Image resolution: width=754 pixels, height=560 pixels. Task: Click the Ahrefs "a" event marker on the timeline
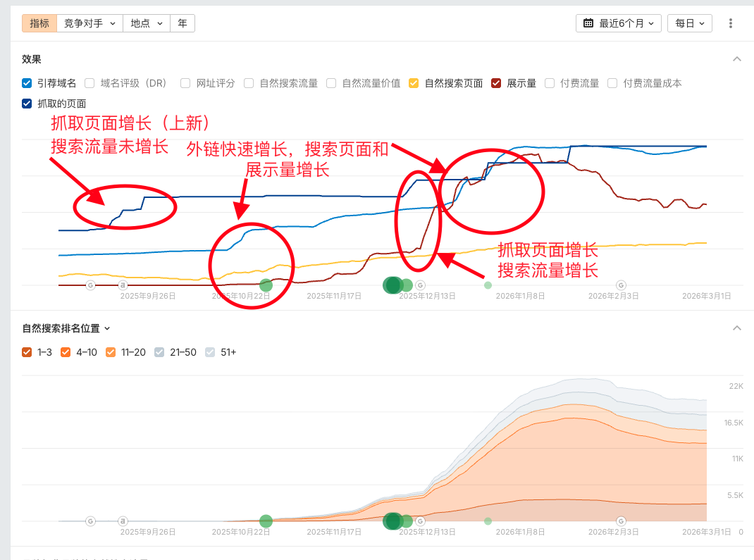(122, 285)
